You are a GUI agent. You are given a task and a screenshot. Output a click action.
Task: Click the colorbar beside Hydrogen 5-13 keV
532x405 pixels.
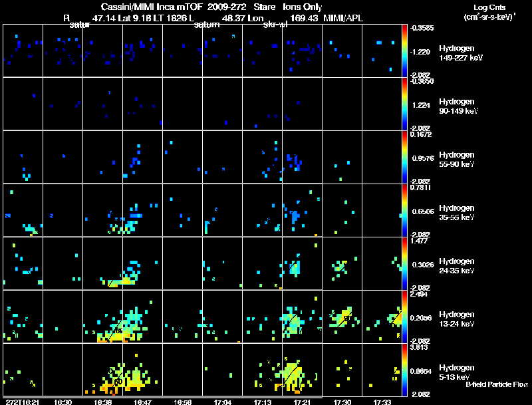[404, 370]
